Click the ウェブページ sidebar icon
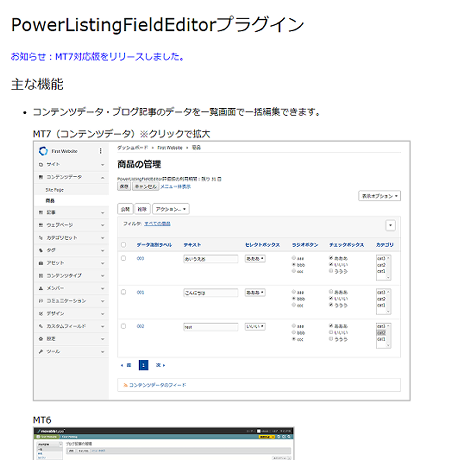The width and height of the screenshot is (470, 460). pyautogui.click(x=41, y=225)
